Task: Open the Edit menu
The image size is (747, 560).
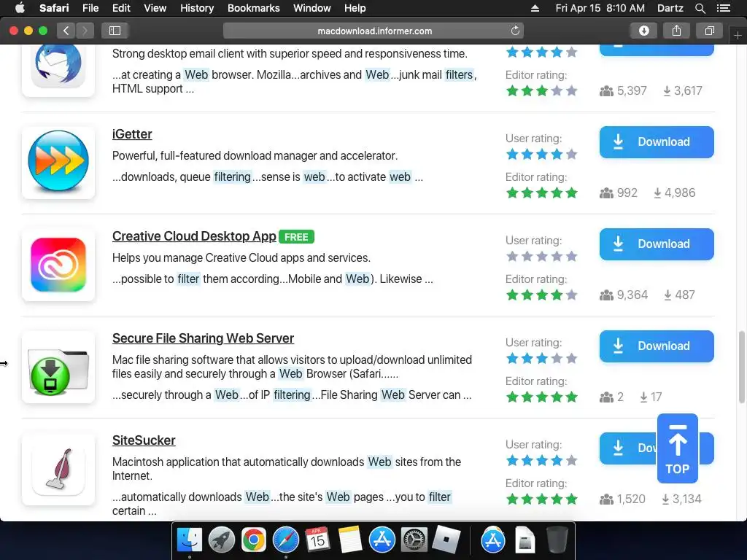Action: click(121, 8)
